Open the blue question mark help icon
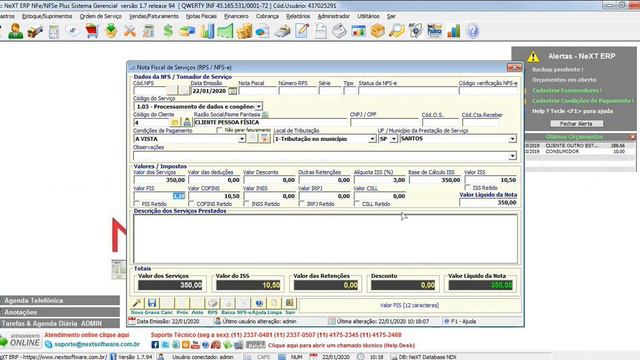This screenshot has height=360, width=640. (472, 31)
